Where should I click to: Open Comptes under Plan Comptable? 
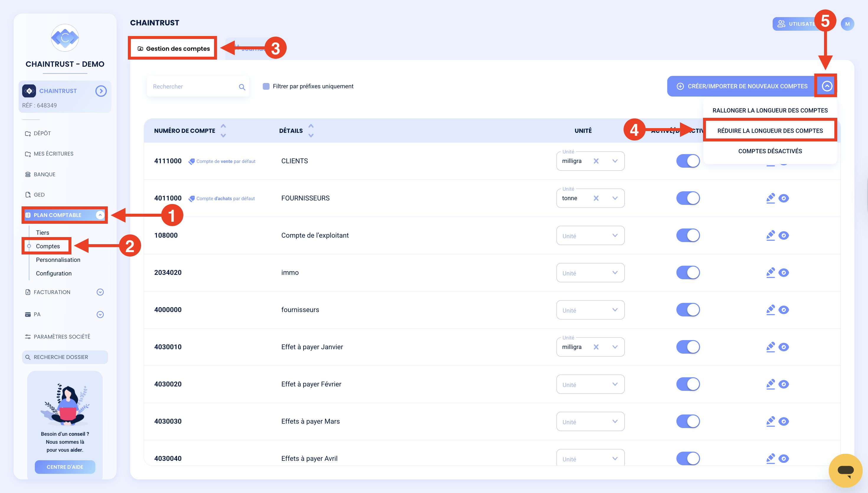click(x=48, y=246)
